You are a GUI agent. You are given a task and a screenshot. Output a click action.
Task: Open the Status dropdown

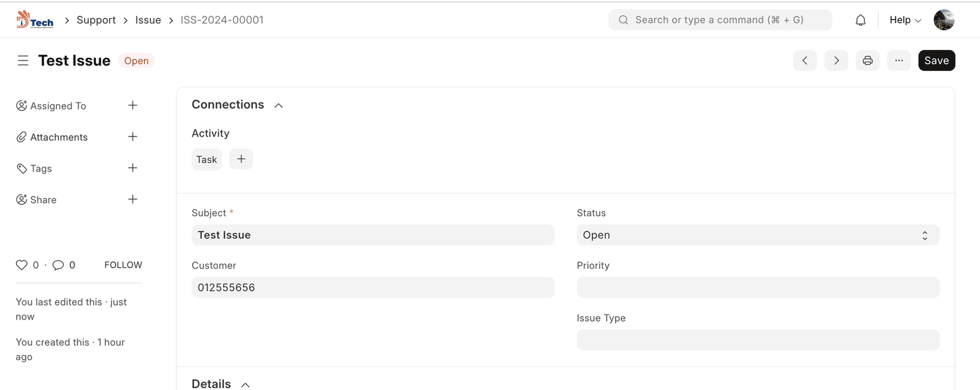[758, 235]
